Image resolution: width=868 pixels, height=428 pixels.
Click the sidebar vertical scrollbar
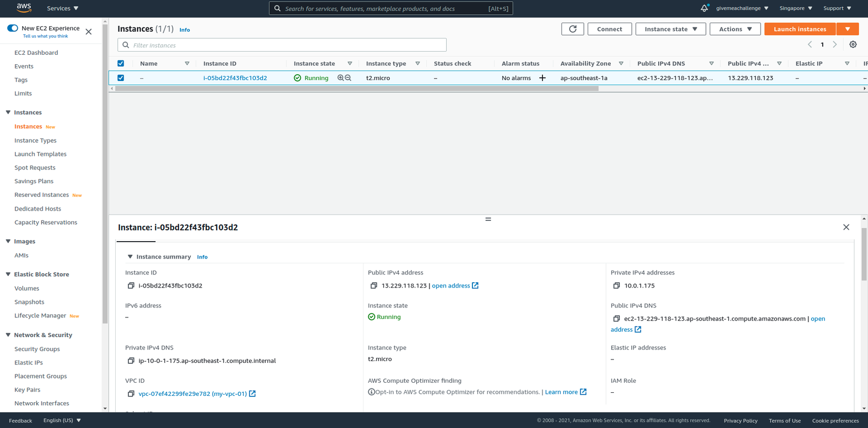point(105,173)
